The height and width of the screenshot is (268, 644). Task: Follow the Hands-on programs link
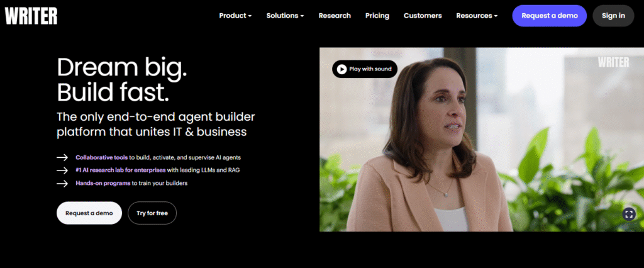click(103, 183)
